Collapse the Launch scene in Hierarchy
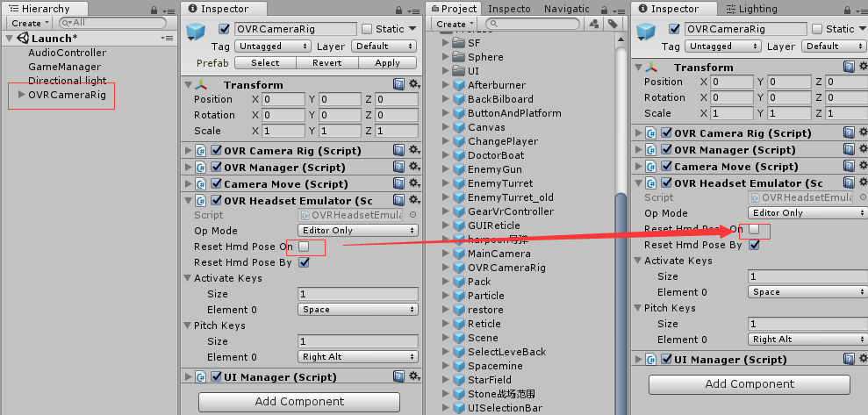Viewport: 868px width, 415px height. pyautogui.click(x=10, y=39)
